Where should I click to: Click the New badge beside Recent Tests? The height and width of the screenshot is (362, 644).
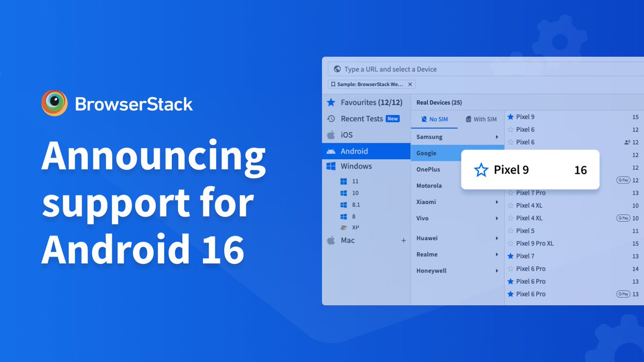[x=393, y=119]
